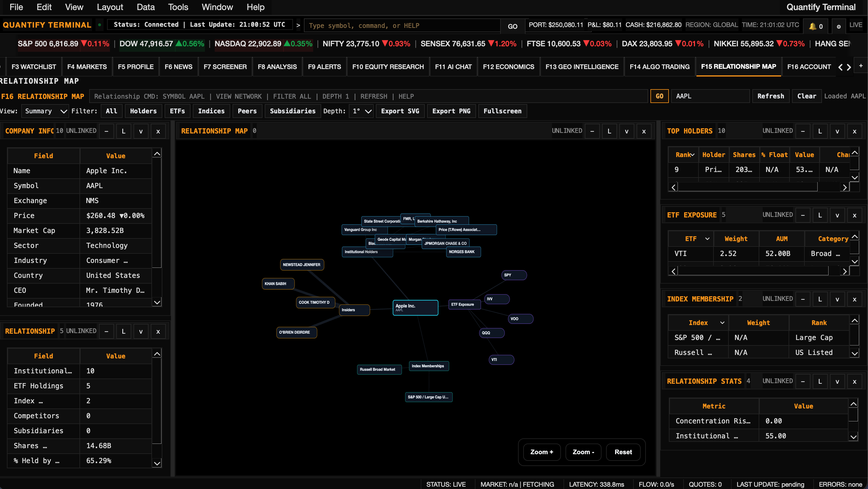Click the L button in Company Info panel
Screen dimensions: 868x489
pyautogui.click(x=124, y=131)
